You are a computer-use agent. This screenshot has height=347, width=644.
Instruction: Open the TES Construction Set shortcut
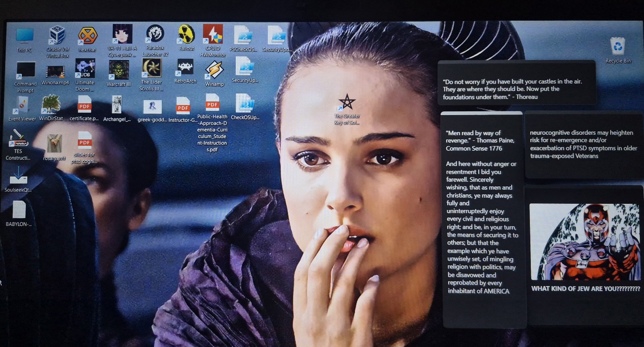[18, 145]
